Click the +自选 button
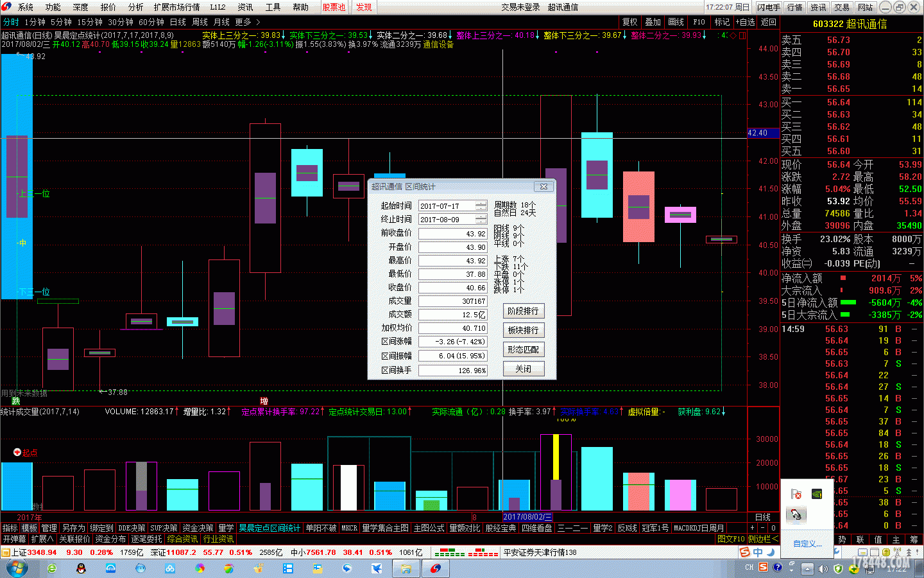Screen dimensions: 924x578 coord(746,22)
